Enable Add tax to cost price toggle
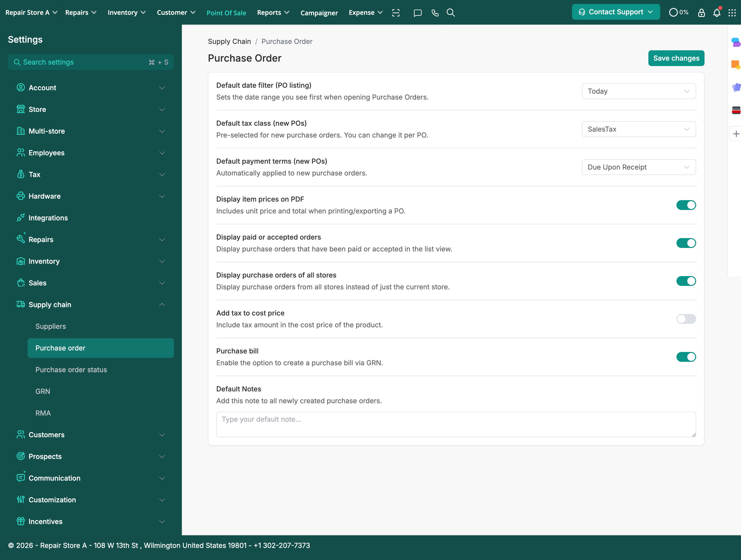Viewport: 741px width, 560px height. tap(686, 319)
